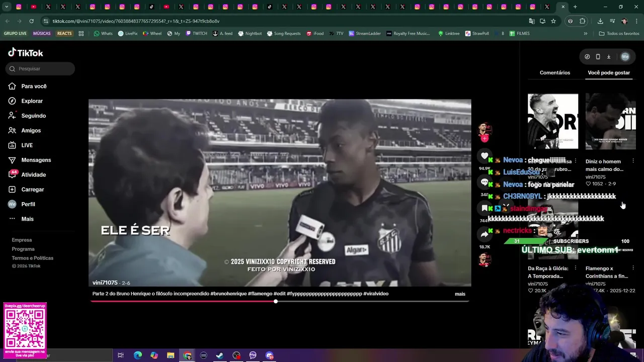Viewport: 644px width, 362px height.
Task: Open the REACTS bookmark folder
Action: [x=64, y=34]
